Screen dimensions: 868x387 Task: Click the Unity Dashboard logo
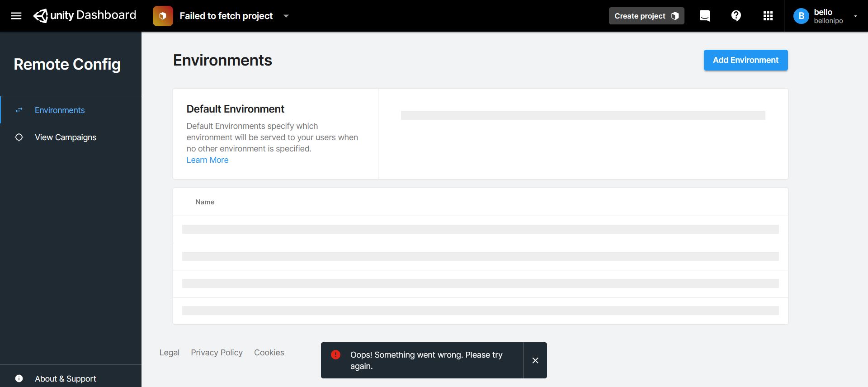pos(85,16)
